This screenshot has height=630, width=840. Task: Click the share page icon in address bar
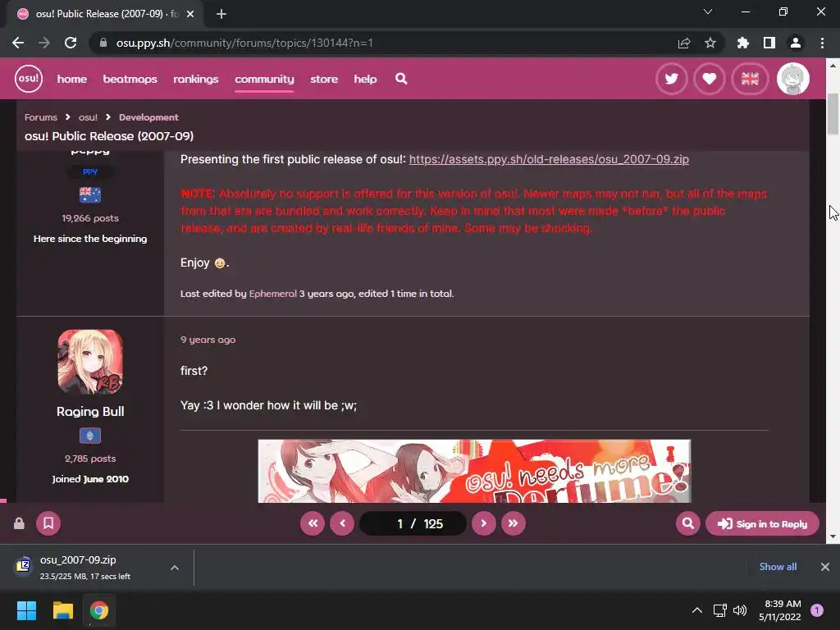(x=684, y=43)
